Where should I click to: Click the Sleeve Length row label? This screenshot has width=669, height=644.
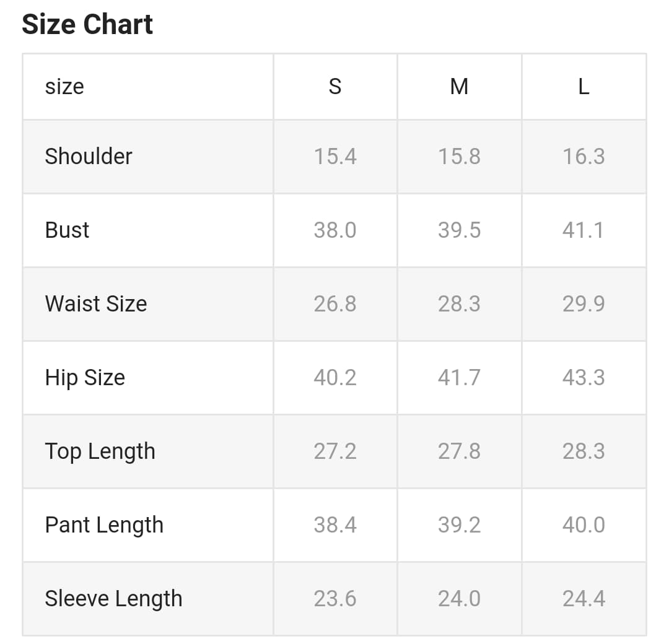[x=113, y=599]
